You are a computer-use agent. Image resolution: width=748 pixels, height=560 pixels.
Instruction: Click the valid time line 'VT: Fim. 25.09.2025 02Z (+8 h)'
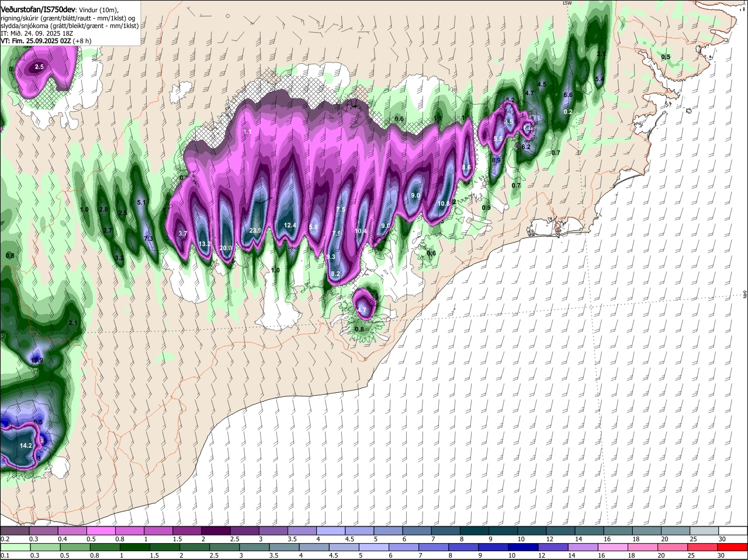coord(46,41)
